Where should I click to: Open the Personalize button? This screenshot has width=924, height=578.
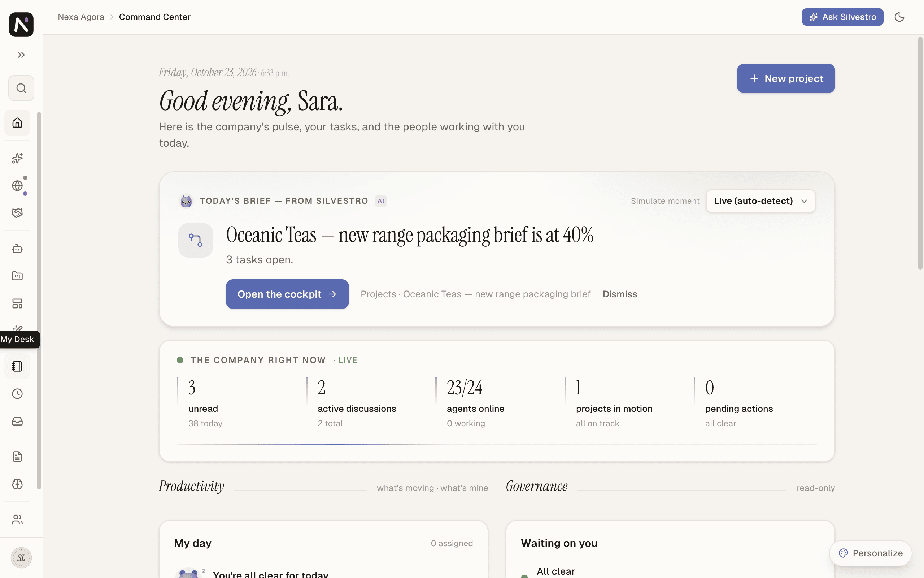tap(871, 553)
